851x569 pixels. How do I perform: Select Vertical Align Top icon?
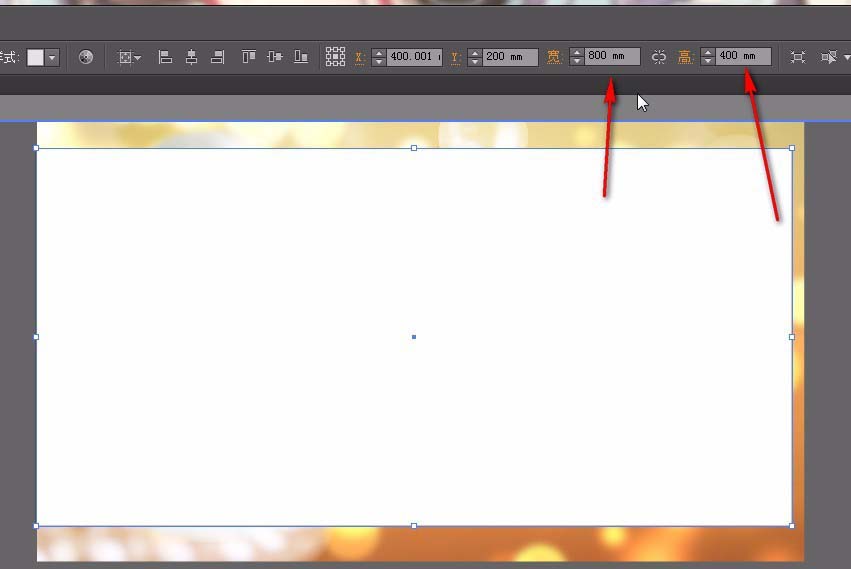point(249,56)
